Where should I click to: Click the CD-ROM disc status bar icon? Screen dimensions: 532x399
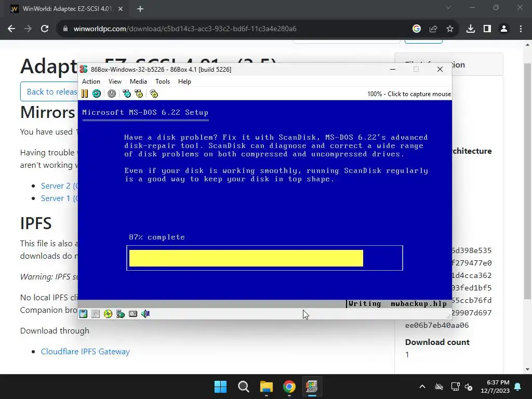108,314
